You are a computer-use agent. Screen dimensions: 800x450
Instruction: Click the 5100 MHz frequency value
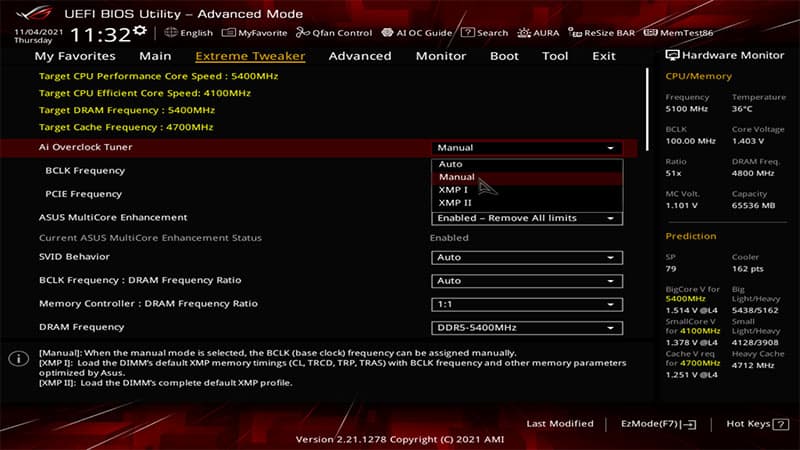686,109
